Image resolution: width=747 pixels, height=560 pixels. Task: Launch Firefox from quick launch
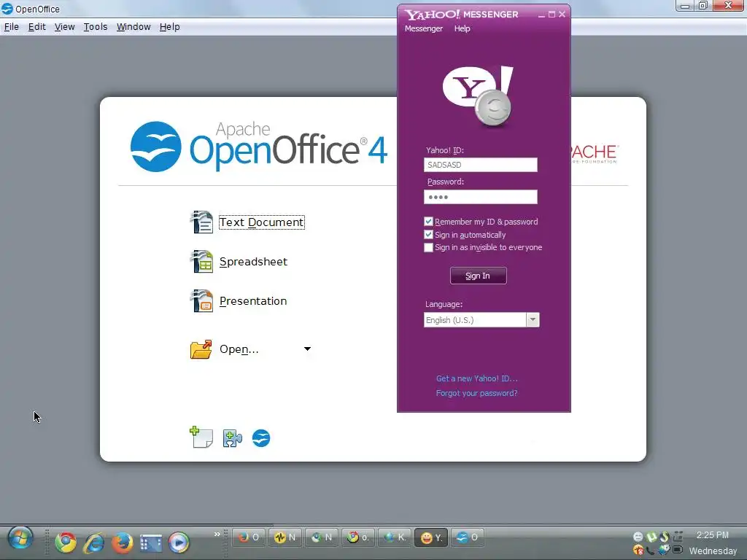[122, 542]
